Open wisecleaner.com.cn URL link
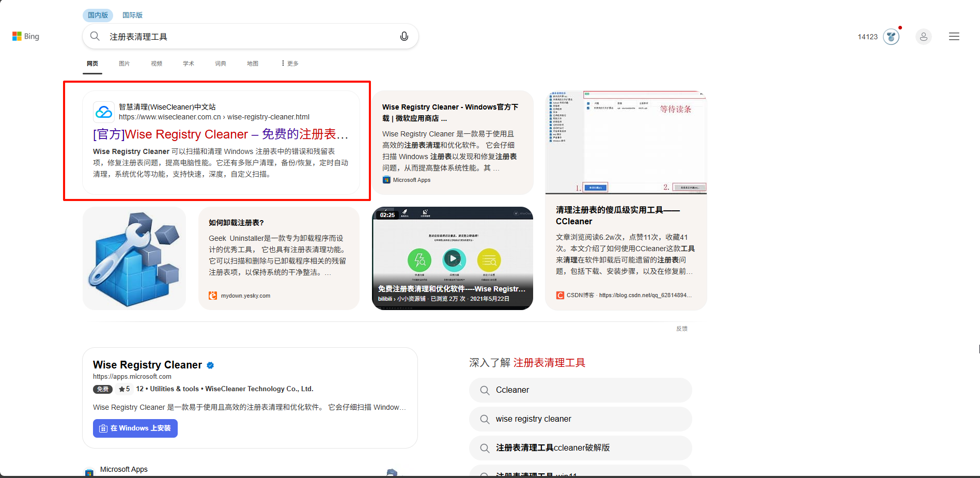The width and height of the screenshot is (980, 478). click(x=214, y=117)
